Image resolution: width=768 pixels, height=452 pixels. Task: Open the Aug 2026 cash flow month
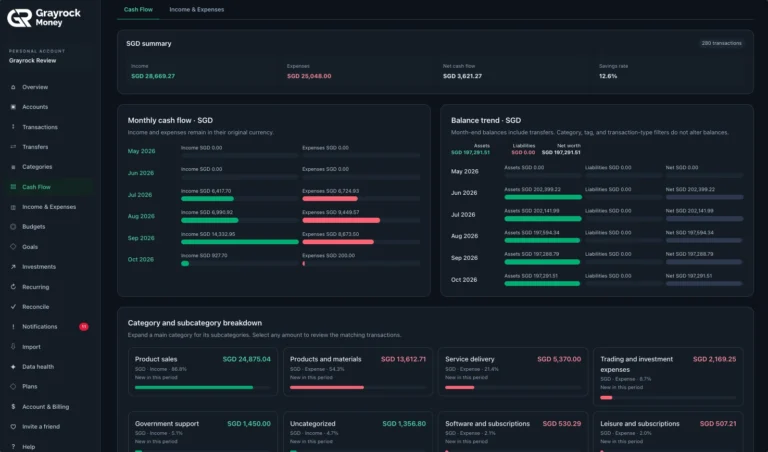(141, 216)
